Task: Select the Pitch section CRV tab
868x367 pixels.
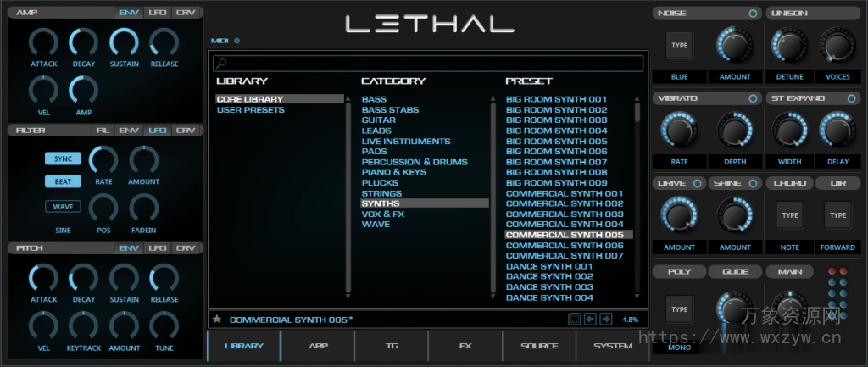Action: (186, 248)
